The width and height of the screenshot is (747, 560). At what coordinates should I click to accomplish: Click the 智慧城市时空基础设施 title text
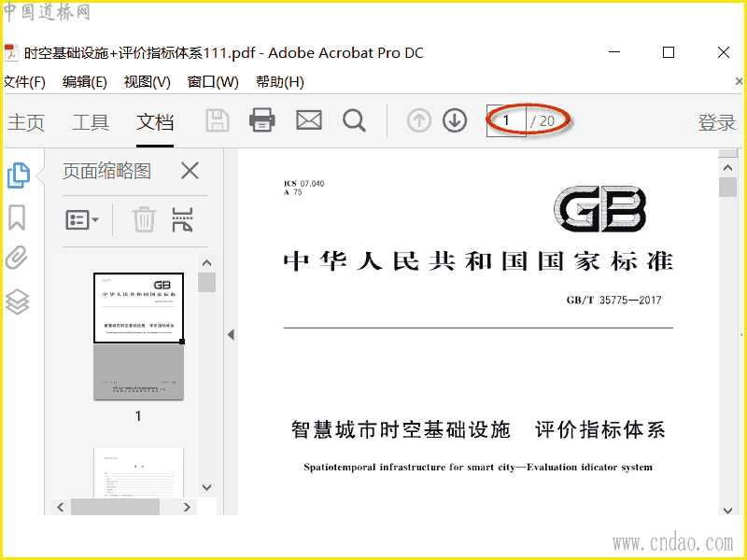401,429
